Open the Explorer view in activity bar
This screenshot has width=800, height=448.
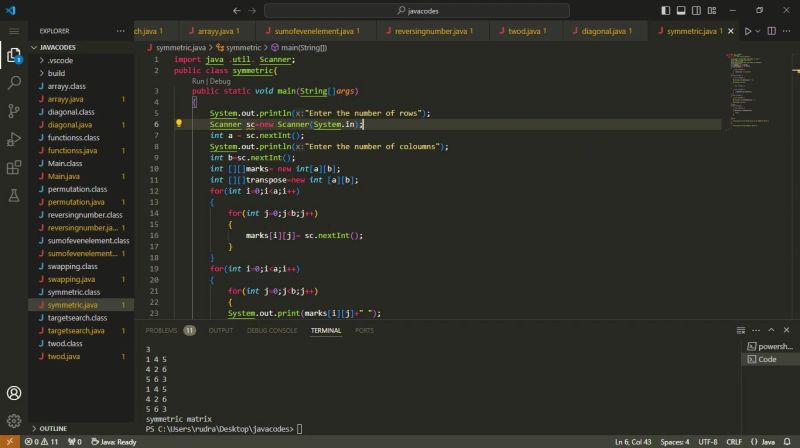point(14,55)
